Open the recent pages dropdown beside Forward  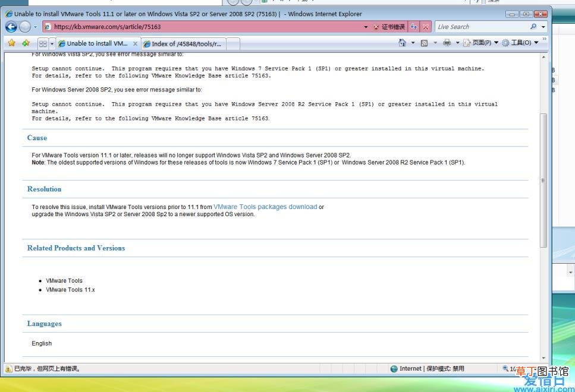point(35,27)
